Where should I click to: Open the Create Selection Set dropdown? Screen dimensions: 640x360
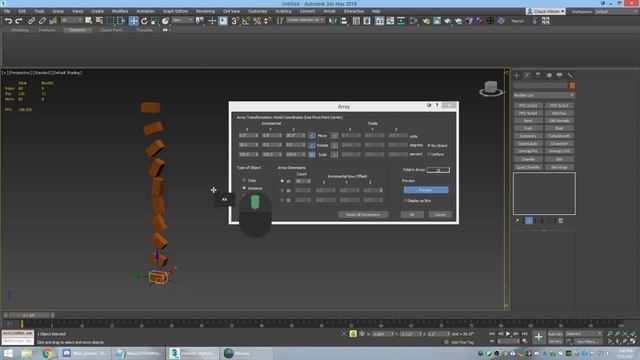click(x=305, y=20)
